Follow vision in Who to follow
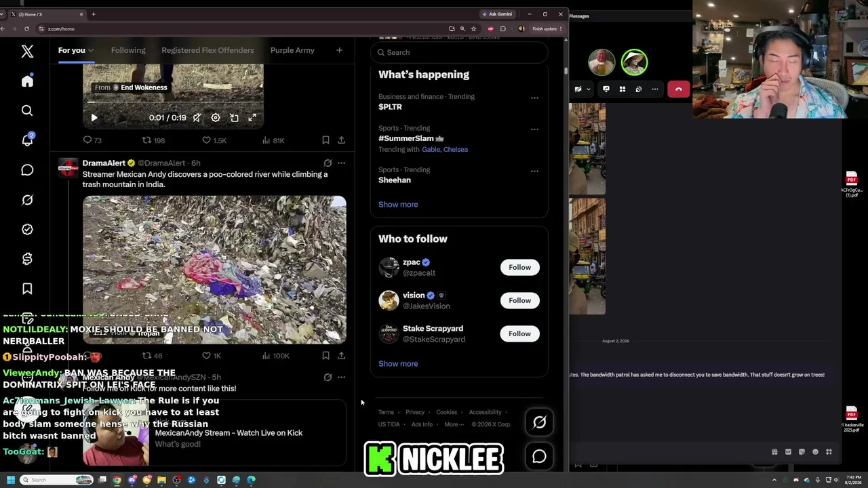Image resolution: width=868 pixels, height=488 pixels. tap(519, 300)
